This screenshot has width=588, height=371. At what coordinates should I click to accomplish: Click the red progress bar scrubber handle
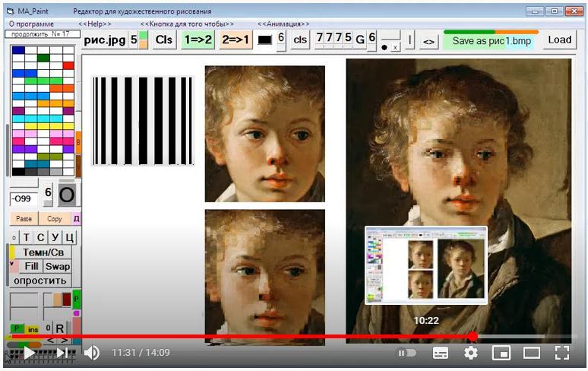[473, 337]
